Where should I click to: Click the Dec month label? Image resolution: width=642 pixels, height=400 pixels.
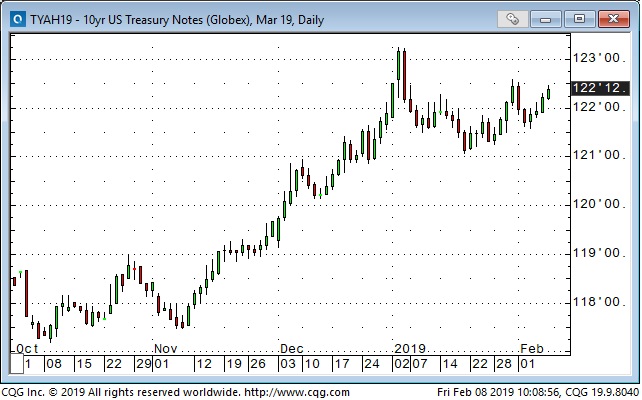point(292,348)
